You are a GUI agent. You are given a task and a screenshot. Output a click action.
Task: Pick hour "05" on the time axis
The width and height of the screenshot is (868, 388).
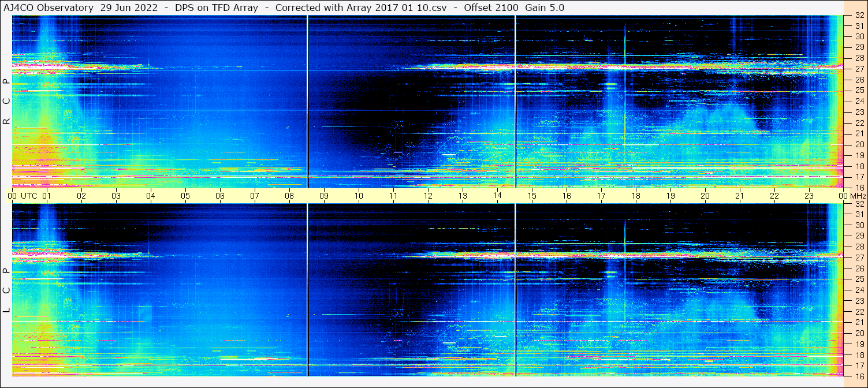tap(185, 196)
